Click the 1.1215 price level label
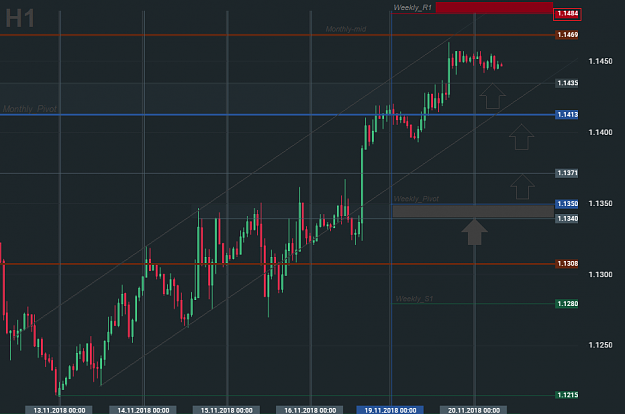625x414 pixels. coord(567,395)
